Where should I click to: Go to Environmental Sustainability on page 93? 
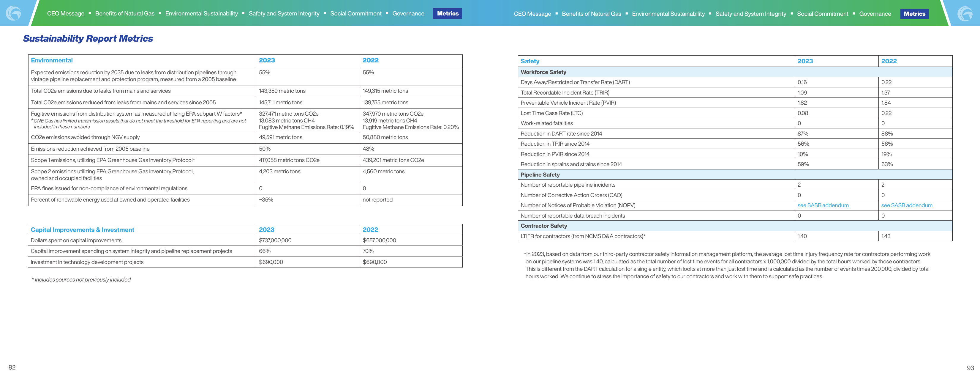coord(668,14)
